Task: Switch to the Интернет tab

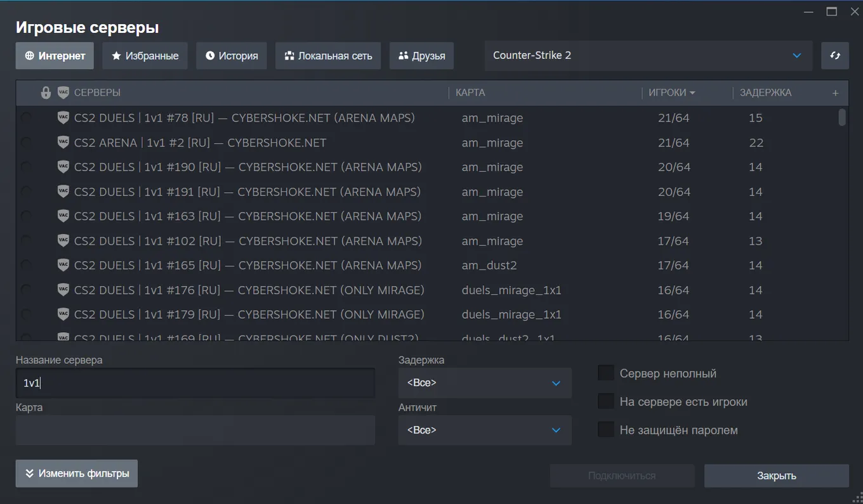Action: pos(55,56)
